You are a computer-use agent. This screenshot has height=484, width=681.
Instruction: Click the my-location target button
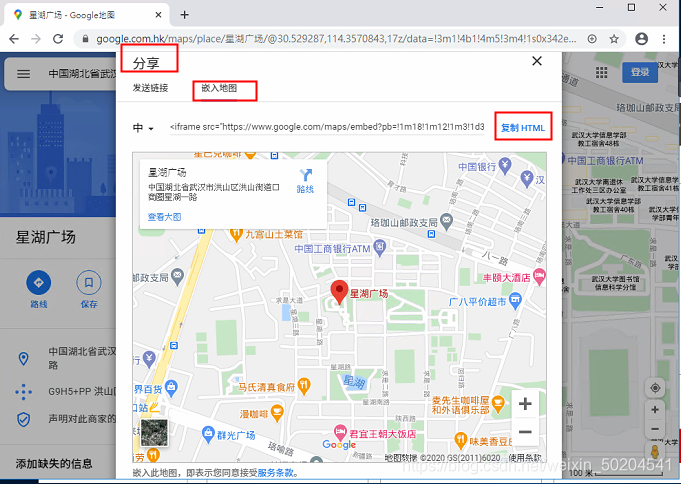tap(655, 388)
